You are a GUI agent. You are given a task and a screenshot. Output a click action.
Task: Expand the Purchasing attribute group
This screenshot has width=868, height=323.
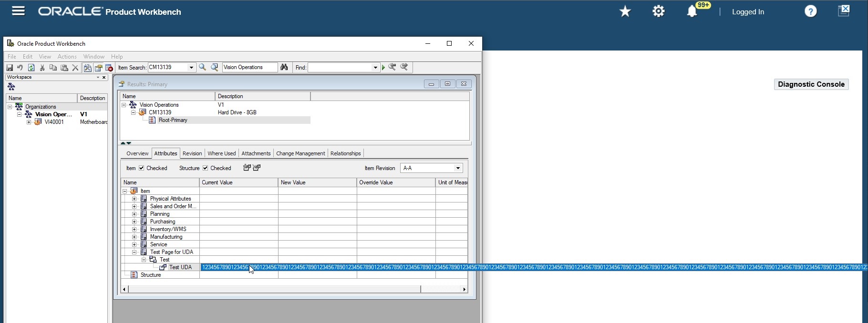tap(134, 222)
